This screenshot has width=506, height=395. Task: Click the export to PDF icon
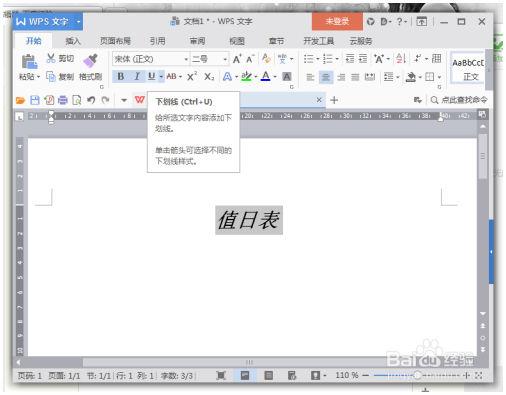point(49,100)
